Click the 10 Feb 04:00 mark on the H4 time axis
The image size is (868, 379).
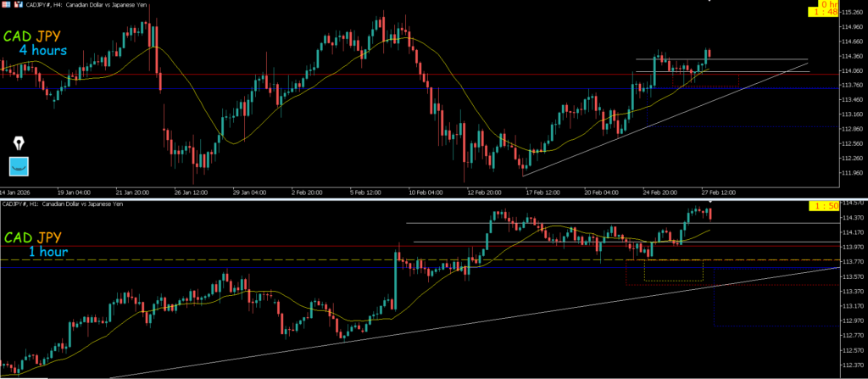pyautogui.click(x=424, y=192)
